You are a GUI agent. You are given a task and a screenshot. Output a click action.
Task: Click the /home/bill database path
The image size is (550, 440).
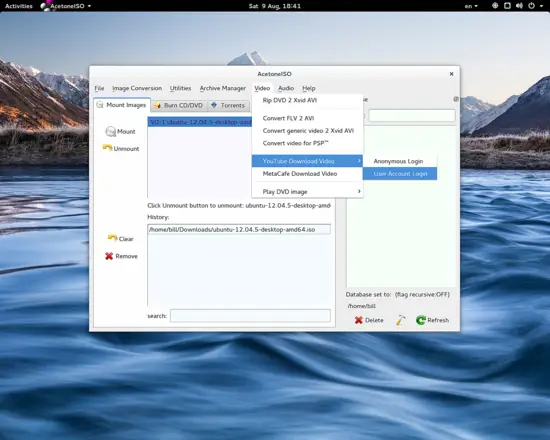tap(362, 306)
